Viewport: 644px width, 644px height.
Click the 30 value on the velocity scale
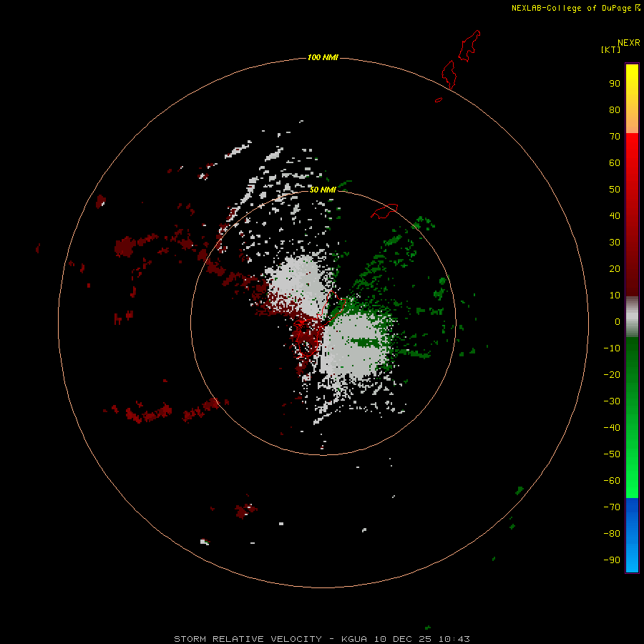615,243
